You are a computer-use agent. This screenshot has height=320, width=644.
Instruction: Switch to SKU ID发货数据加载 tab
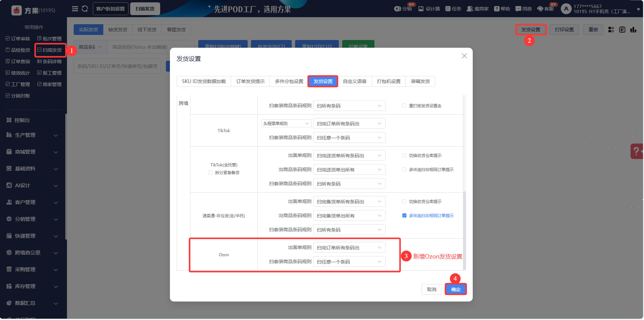pyautogui.click(x=204, y=81)
